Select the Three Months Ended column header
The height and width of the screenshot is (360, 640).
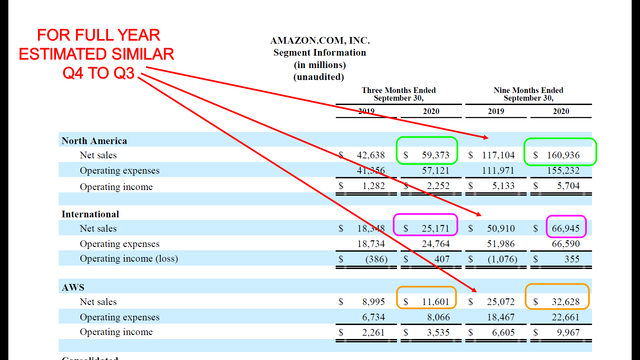coord(398,90)
